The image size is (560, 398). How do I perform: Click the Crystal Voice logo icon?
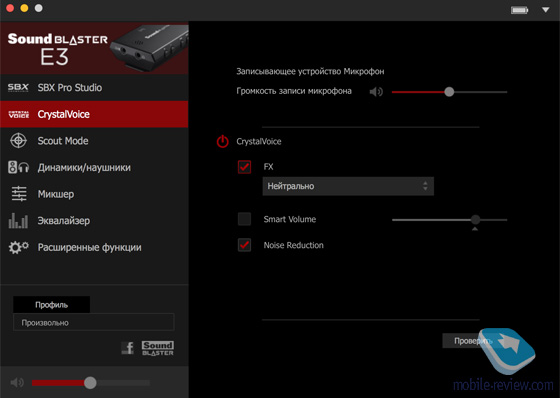[x=19, y=114]
